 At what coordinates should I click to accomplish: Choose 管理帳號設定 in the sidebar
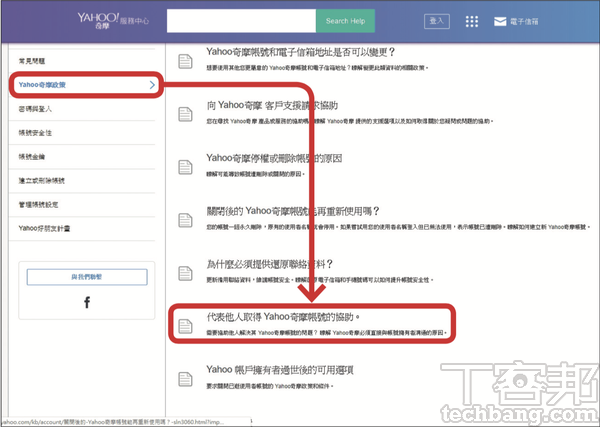tap(38, 205)
